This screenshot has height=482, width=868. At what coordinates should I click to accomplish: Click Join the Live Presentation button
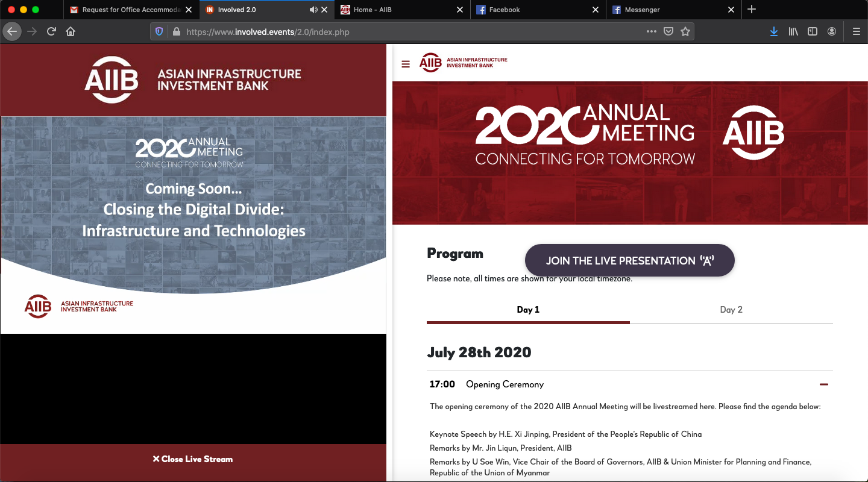[x=630, y=260]
